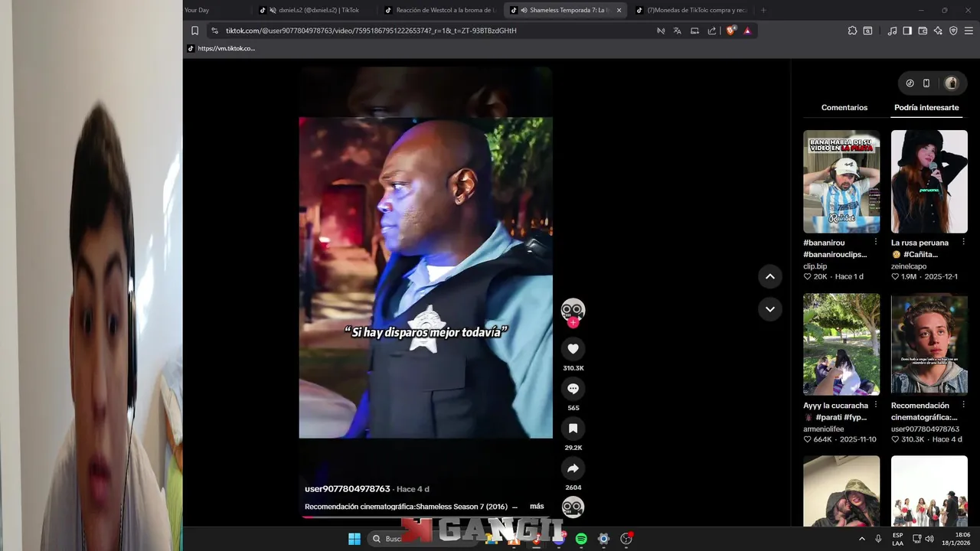Click the coins icon beside phone icon
The image size is (980, 551).
click(910, 83)
